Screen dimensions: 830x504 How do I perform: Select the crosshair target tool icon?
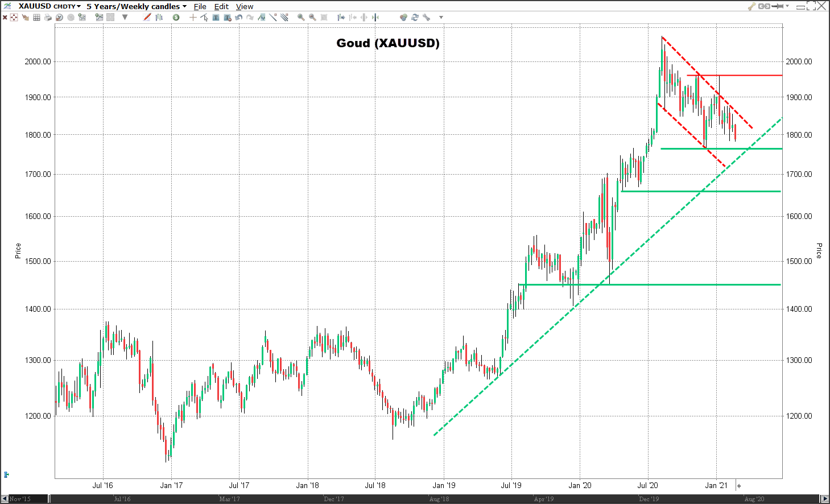click(x=14, y=18)
